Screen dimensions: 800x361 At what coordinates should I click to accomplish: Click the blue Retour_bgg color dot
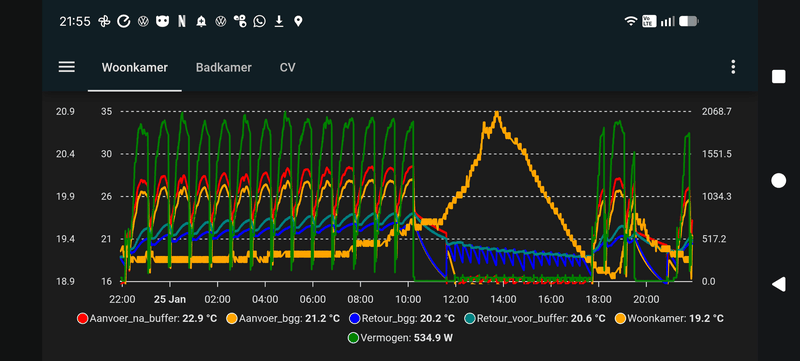point(355,319)
